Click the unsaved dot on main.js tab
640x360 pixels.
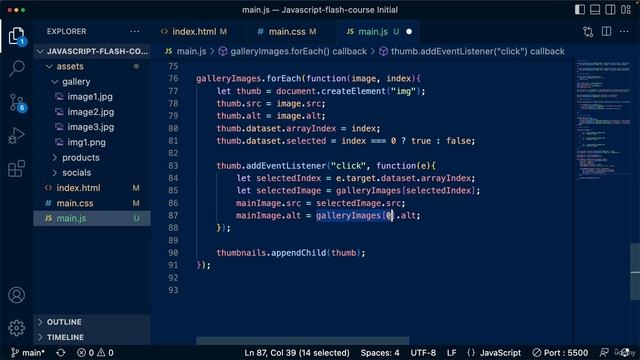pos(409,31)
